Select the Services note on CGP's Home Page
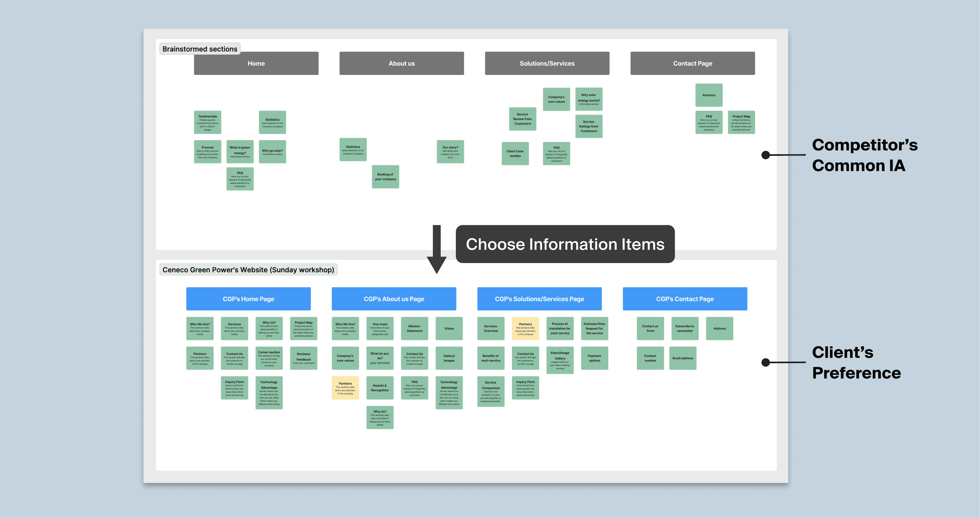Image resolution: width=980 pixels, height=518 pixels. 234,328
